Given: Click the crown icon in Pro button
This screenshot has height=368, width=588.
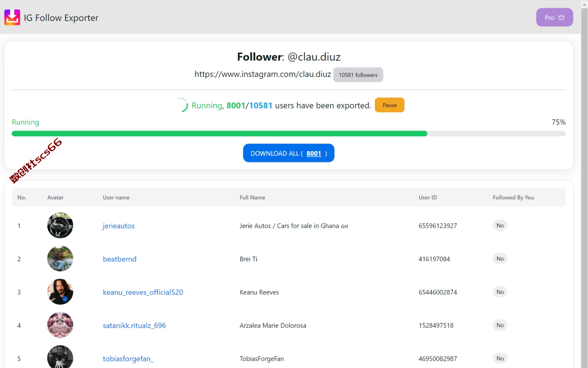Looking at the screenshot, I should click(561, 17).
